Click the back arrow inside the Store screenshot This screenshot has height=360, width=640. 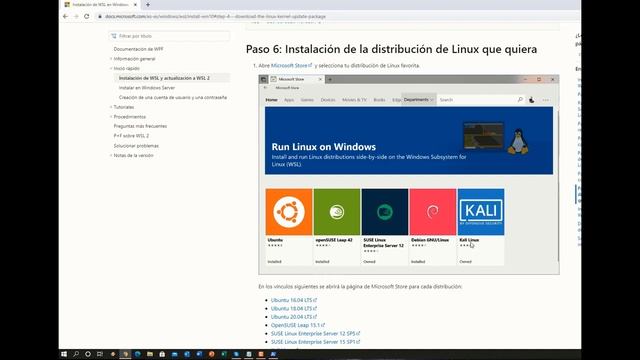point(265,88)
